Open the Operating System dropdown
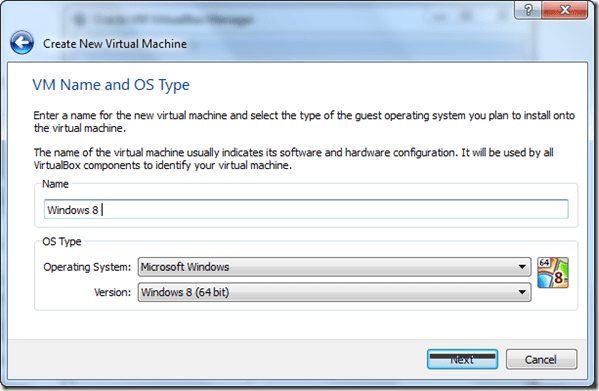 (x=334, y=267)
